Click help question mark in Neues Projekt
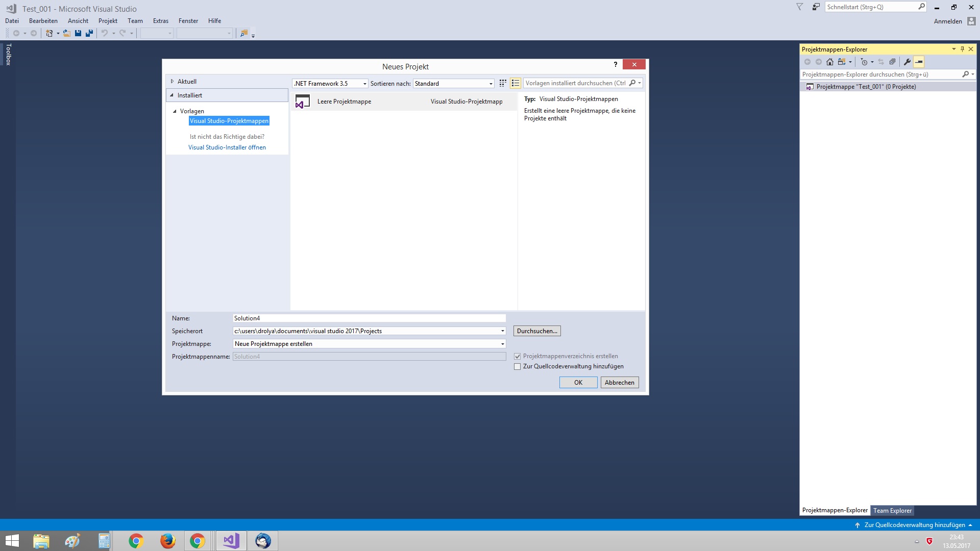The height and width of the screenshot is (551, 980). (x=616, y=64)
